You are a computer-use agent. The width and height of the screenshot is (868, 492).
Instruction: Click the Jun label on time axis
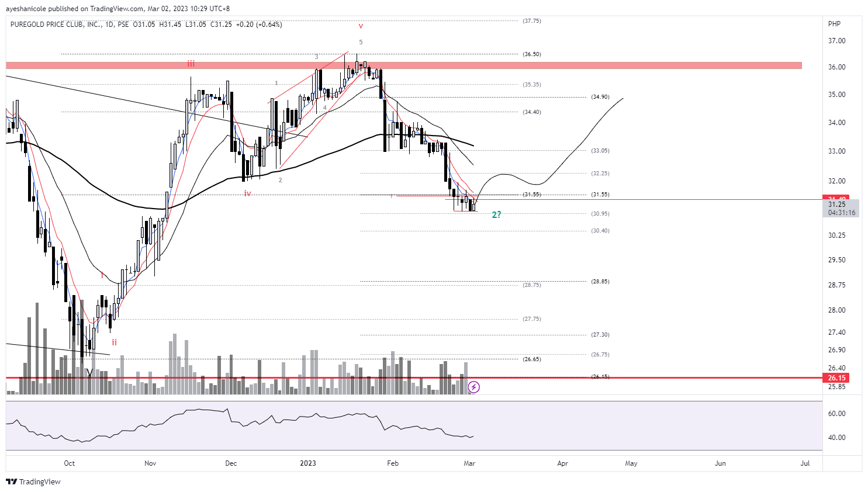[x=721, y=463]
